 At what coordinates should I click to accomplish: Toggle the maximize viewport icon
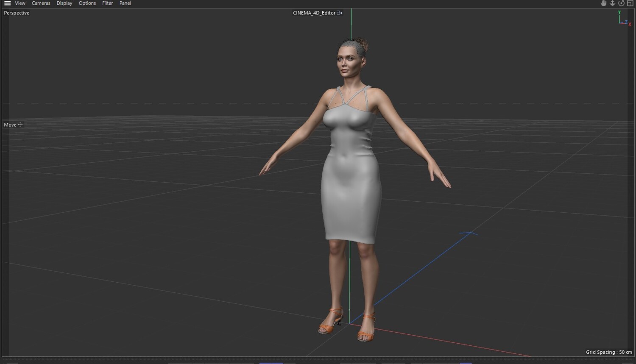pos(630,3)
